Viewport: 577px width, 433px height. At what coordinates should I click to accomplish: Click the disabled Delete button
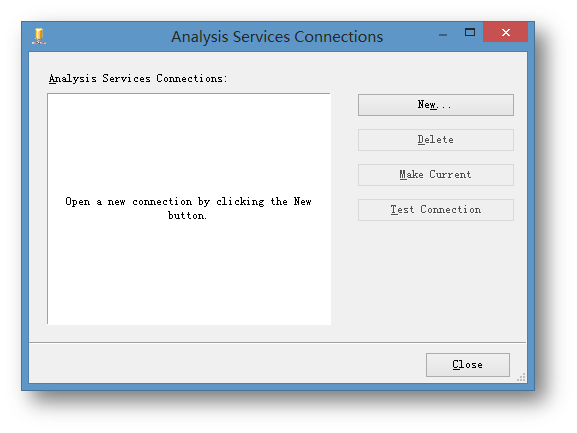(x=436, y=140)
